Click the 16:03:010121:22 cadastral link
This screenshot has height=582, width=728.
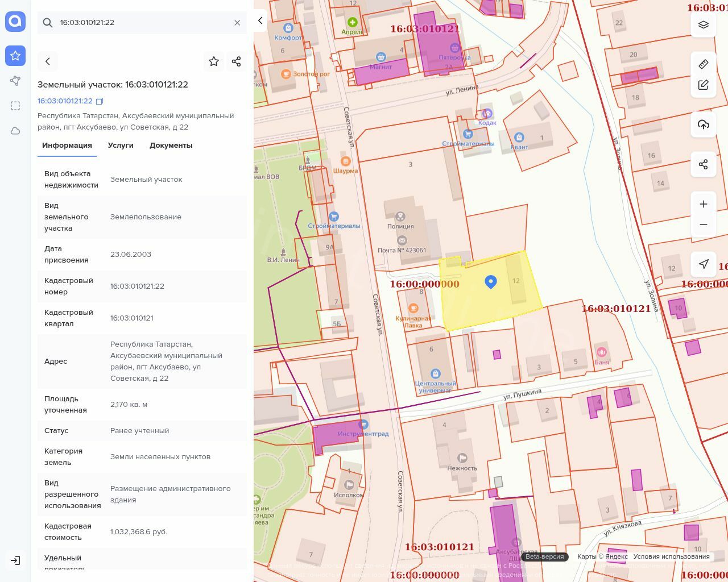(65, 101)
